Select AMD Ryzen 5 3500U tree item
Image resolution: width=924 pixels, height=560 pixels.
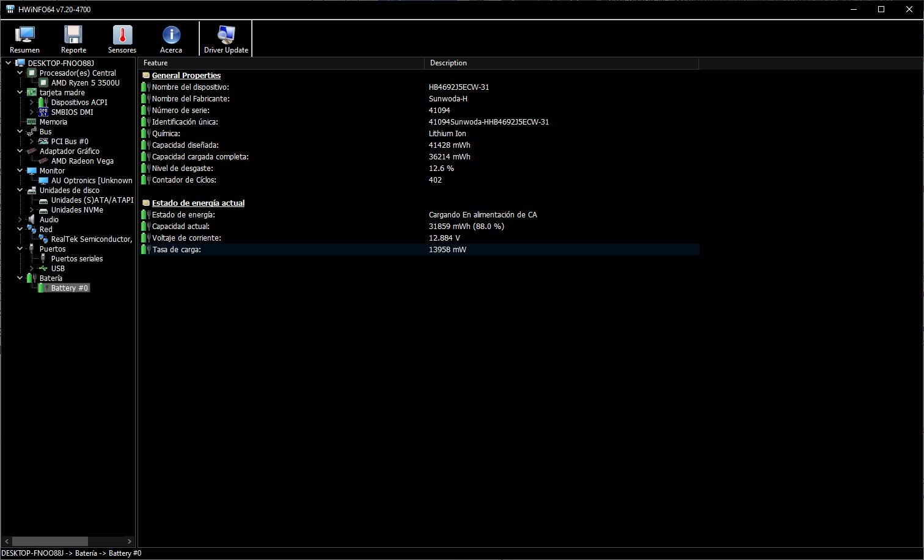[85, 82]
